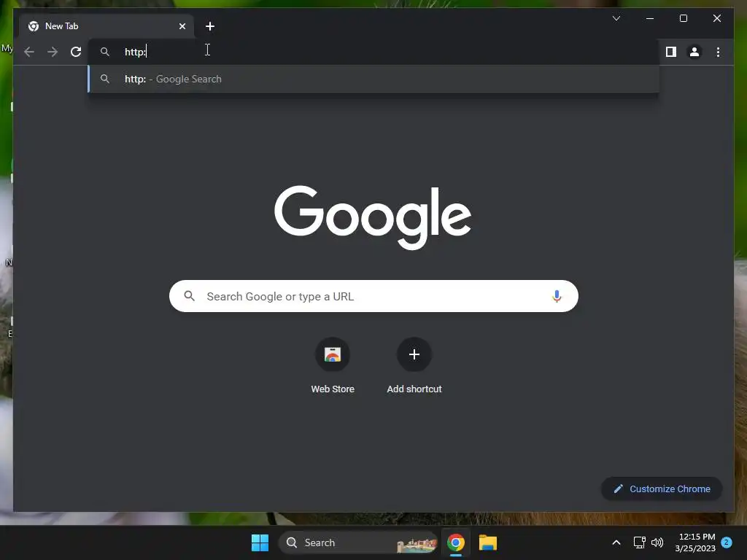Maximize the Chrome window
The width and height of the screenshot is (747, 560).
point(683,18)
